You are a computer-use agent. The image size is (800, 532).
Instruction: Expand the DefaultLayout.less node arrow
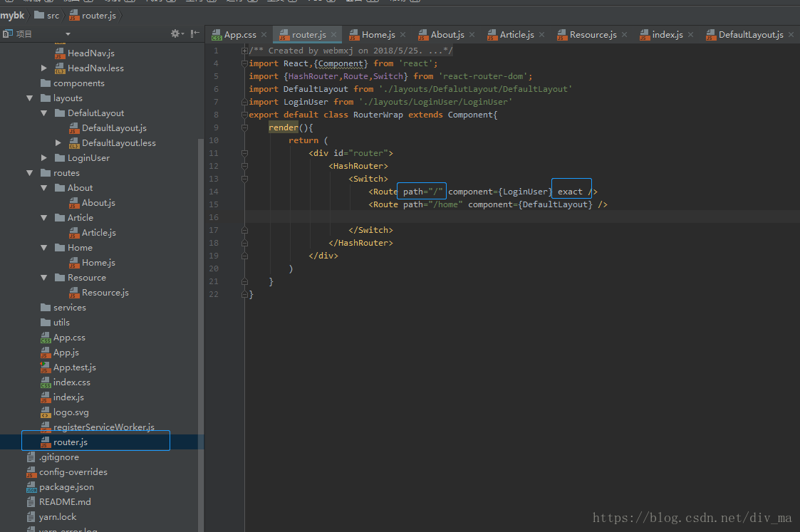[x=58, y=143]
